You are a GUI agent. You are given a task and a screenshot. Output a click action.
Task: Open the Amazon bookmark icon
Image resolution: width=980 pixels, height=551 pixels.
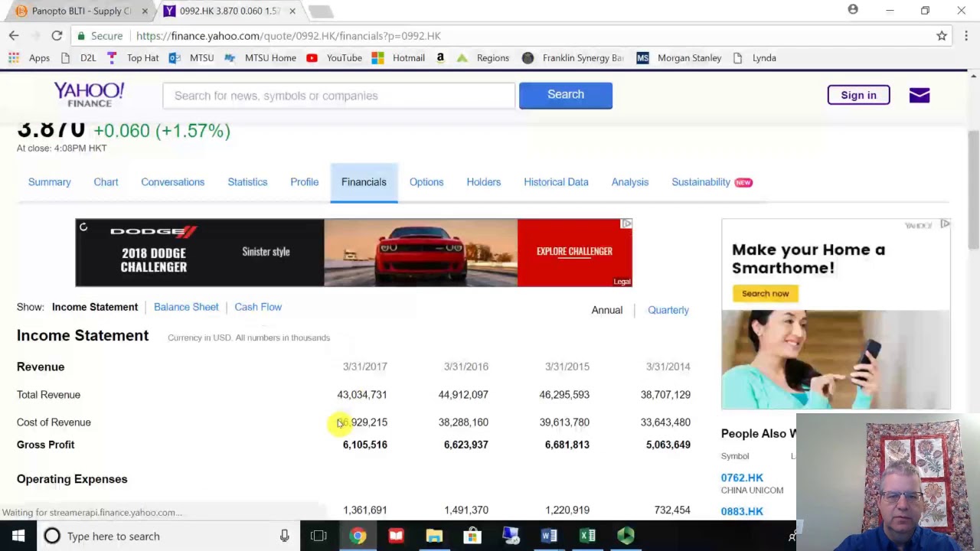click(440, 57)
